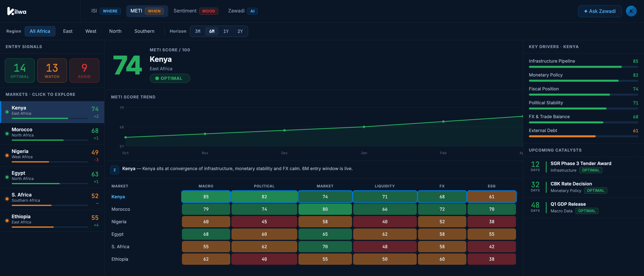Filter region to Southern
The width and height of the screenshot is (644, 276).
[x=144, y=31]
